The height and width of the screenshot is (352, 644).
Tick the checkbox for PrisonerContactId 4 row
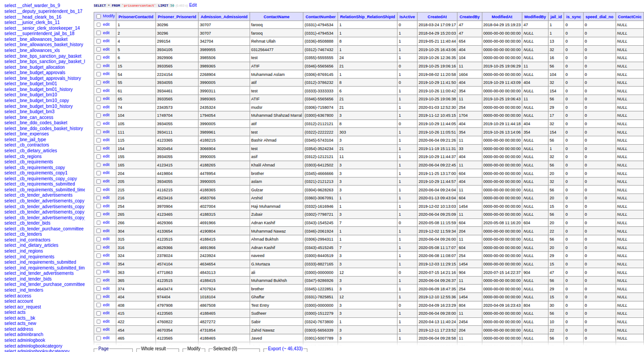pos(99,41)
